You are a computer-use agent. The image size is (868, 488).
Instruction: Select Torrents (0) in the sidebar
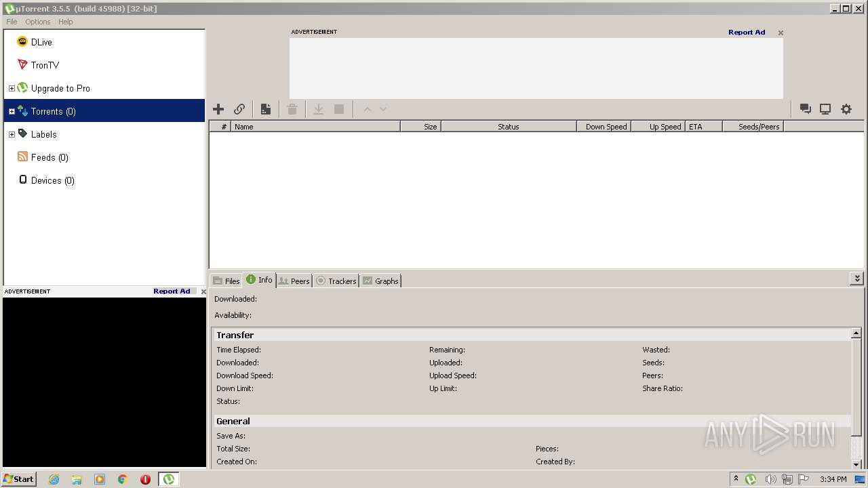[104, 111]
